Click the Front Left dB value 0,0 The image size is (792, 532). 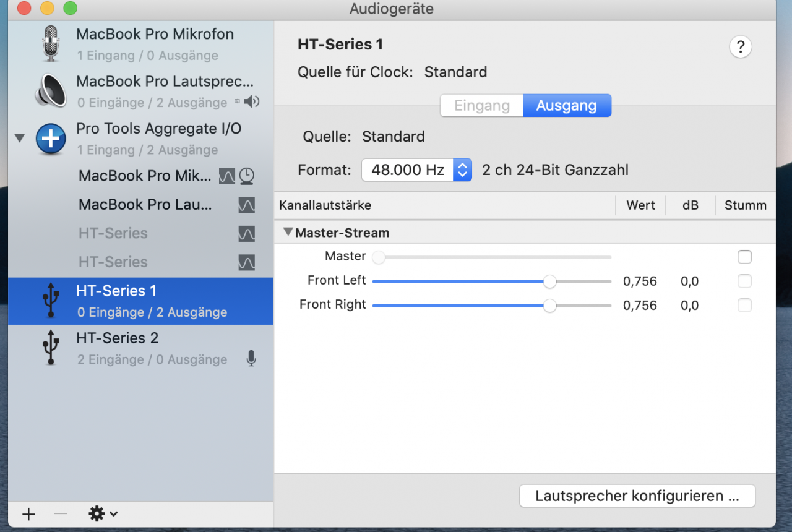[690, 281]
